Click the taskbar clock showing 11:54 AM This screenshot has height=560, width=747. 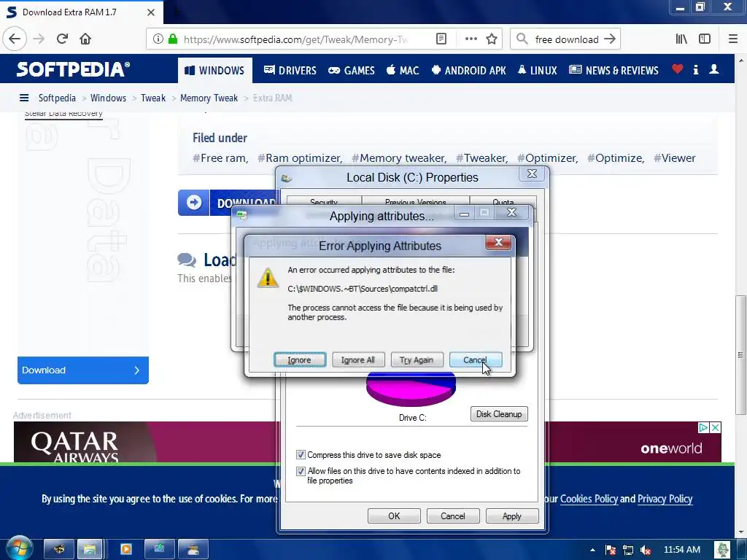[682, 550]
